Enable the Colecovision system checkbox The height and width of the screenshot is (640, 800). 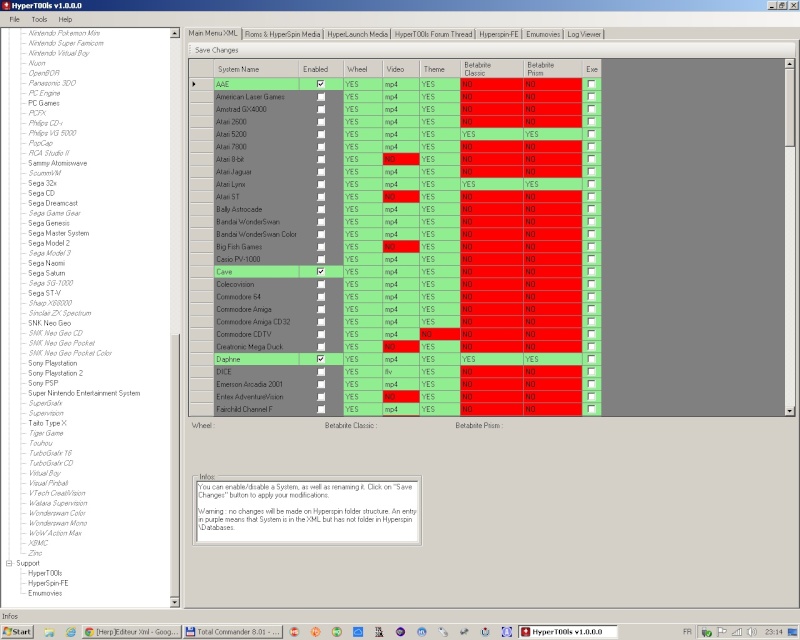pyautogui.click(x=320, y=284)
